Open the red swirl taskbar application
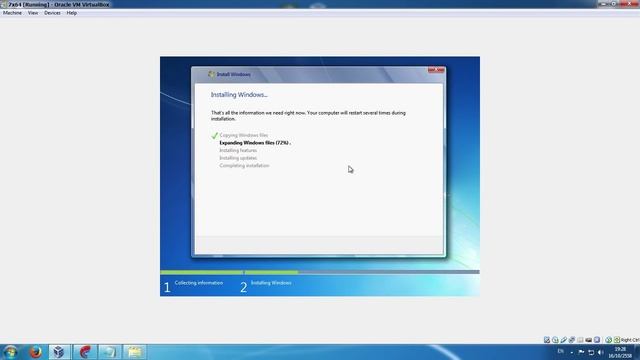This screenshot has width=640, height=360. click(x=84, y=352)
